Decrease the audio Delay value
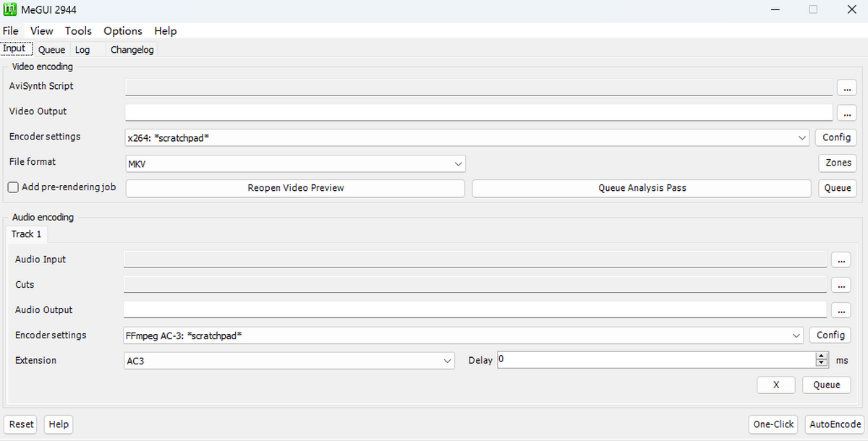 tap(821, 364)
